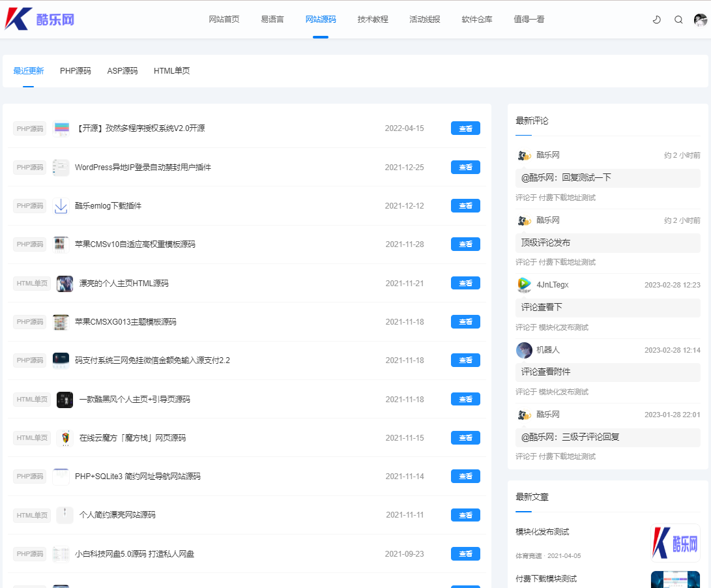Open 模块化发布测试 article thumbnail

click(675, 543)
